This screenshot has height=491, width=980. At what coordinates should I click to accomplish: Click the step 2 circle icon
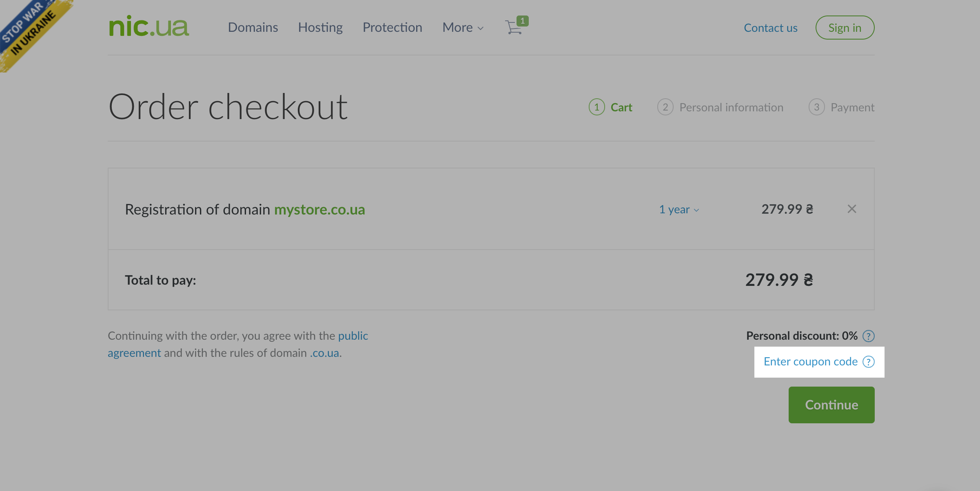pos(665,107)
